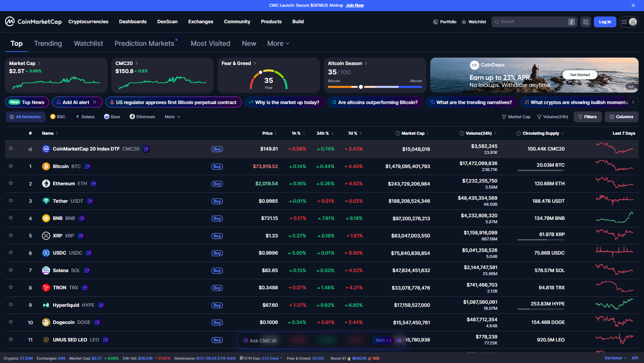Viewport: 644px width, 363px height.
Task: Expand the Get listed dropdown
Action: pos(615,358)
